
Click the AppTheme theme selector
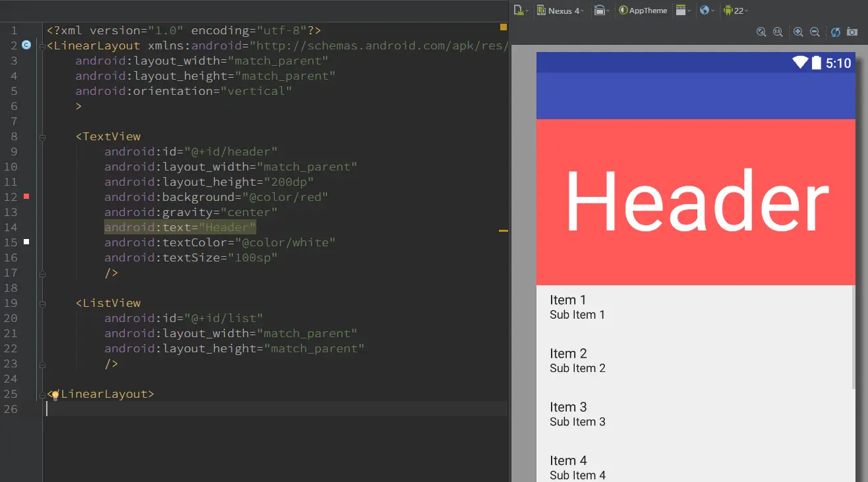pos(643,11)
